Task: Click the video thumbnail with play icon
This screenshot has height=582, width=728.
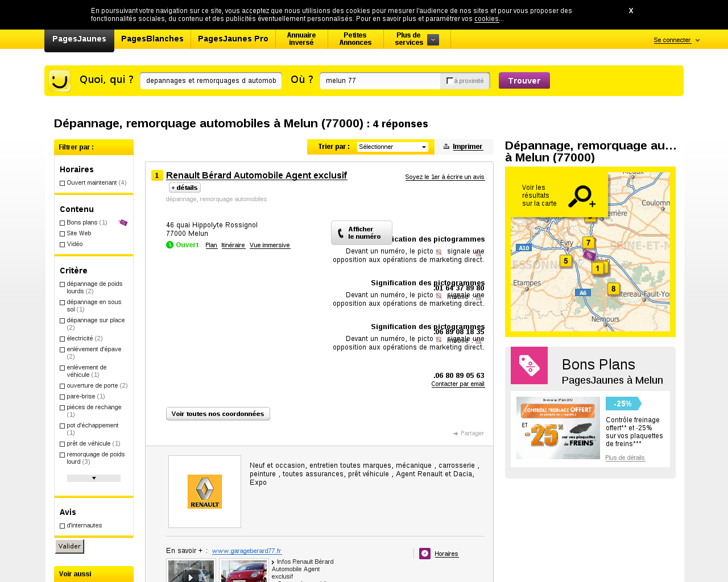Action: (x=191, y=571)
